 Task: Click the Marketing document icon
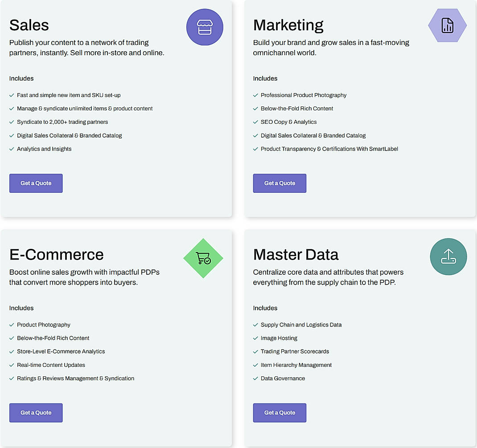pyautogui.click(x=447, y=25)
